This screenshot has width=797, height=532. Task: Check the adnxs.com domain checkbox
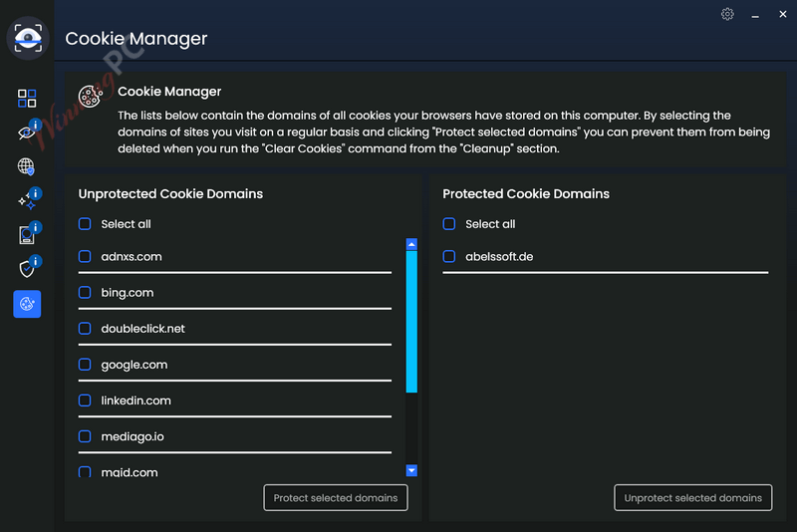(x=85, y=257)
